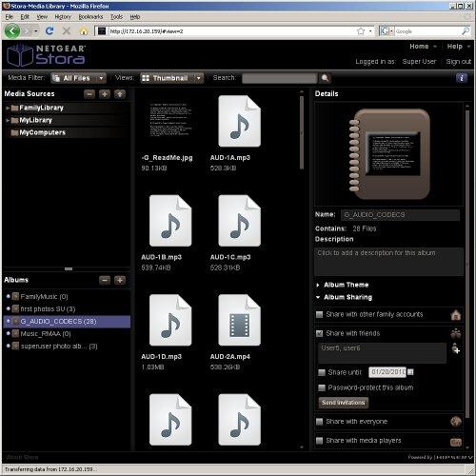Reload page with Firefox refresh icon

click(50, 30)
